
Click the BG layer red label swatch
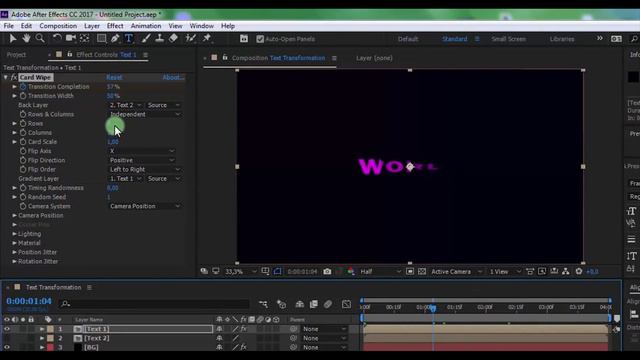[x=50, y=347]
